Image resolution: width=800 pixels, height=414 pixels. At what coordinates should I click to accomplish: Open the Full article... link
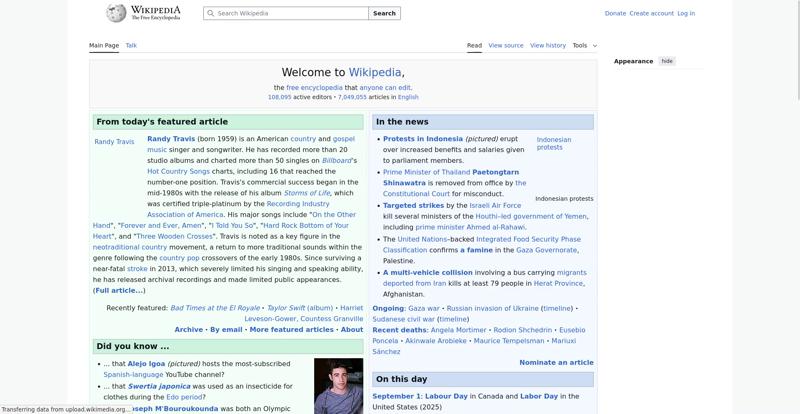[x=119, y=290]
